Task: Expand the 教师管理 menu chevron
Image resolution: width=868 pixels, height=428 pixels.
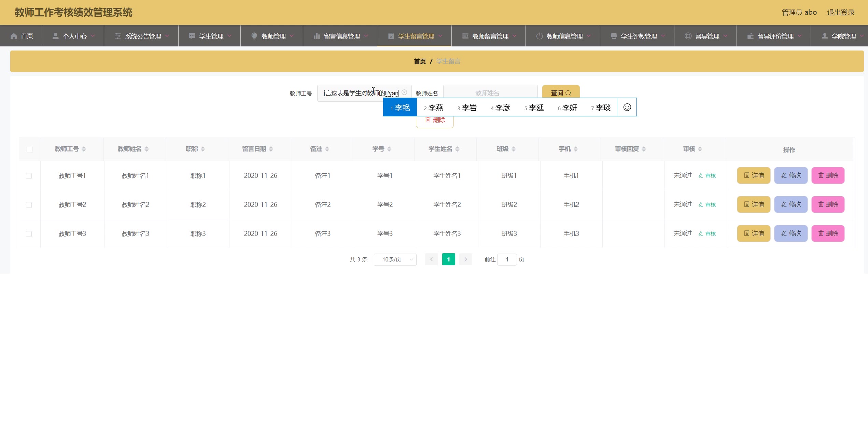Action: [292, 36]
